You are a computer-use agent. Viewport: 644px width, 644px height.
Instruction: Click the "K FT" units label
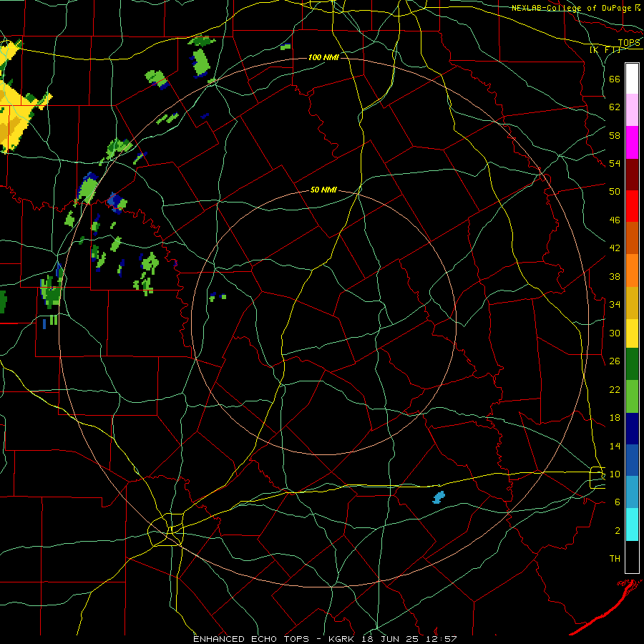coord(605,49)
